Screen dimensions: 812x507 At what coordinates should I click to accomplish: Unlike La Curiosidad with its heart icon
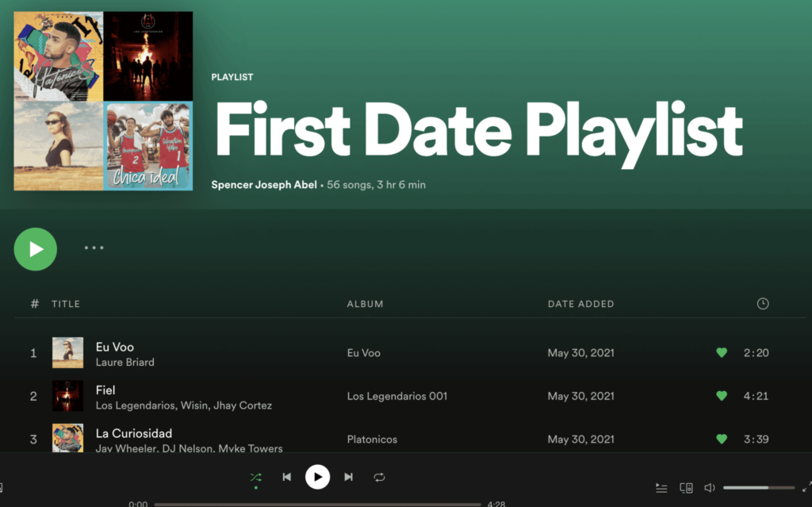(x=722, y=439)
